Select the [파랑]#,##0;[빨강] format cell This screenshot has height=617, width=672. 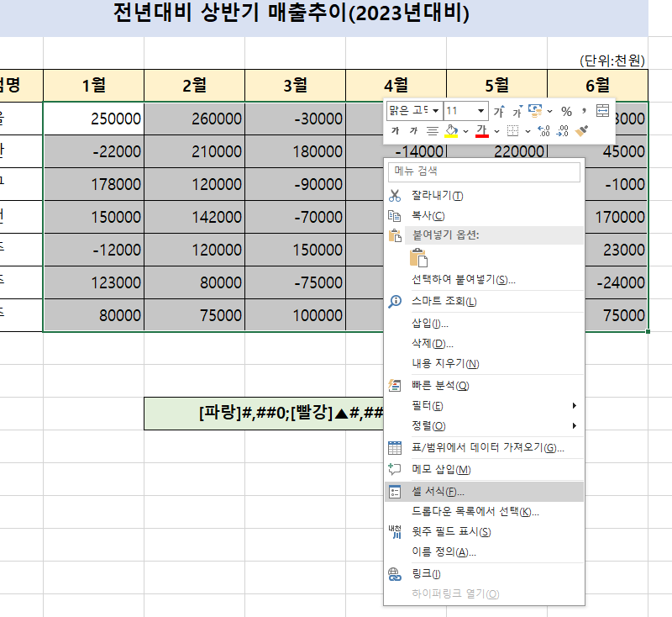264,414
